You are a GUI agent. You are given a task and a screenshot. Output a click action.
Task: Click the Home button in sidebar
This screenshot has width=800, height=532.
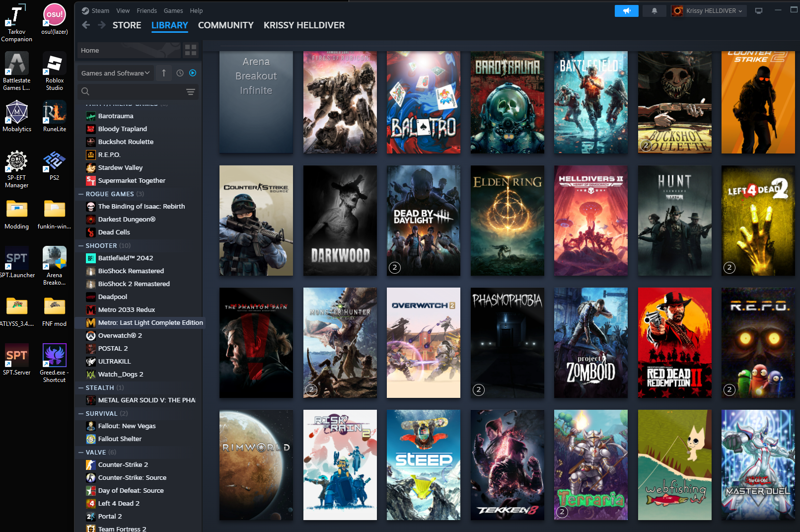[x=129, y=50]
